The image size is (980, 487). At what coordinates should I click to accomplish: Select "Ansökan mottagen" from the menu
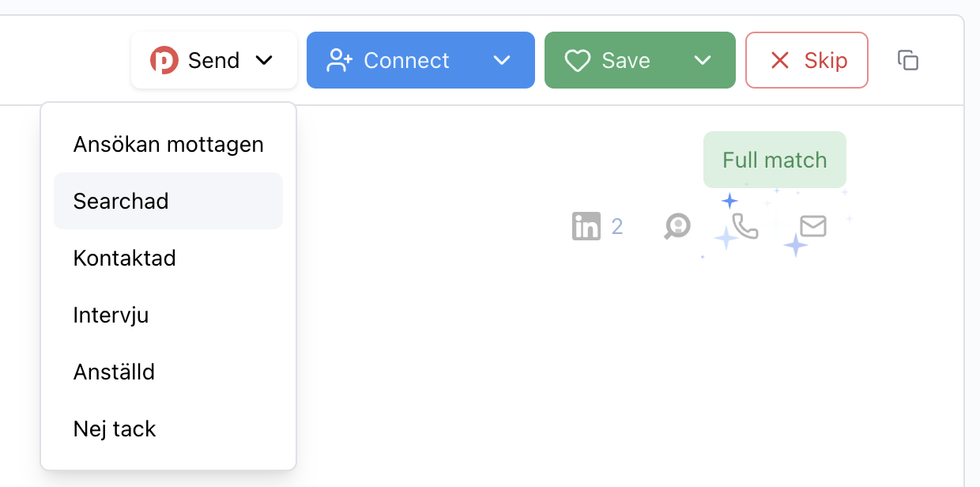tap(168, 145)
